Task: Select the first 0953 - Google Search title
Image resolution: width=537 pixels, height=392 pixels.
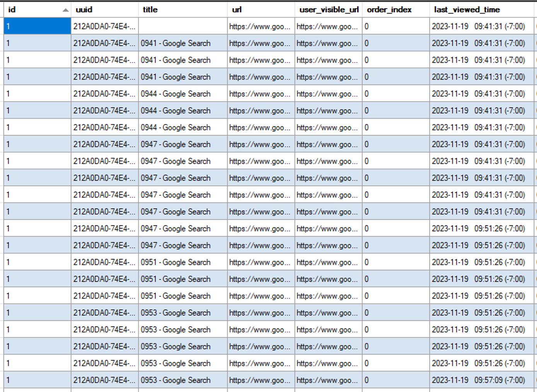Action: 176,313
